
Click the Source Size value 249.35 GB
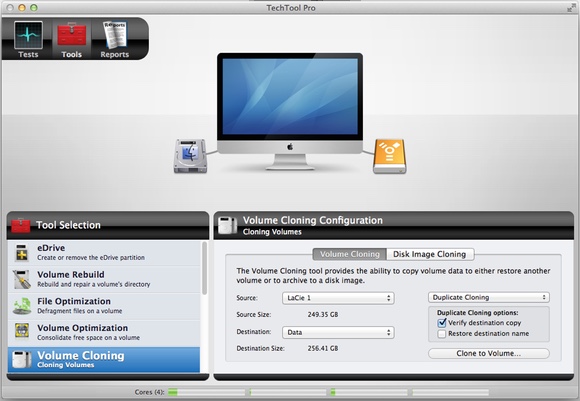[323, 315]
